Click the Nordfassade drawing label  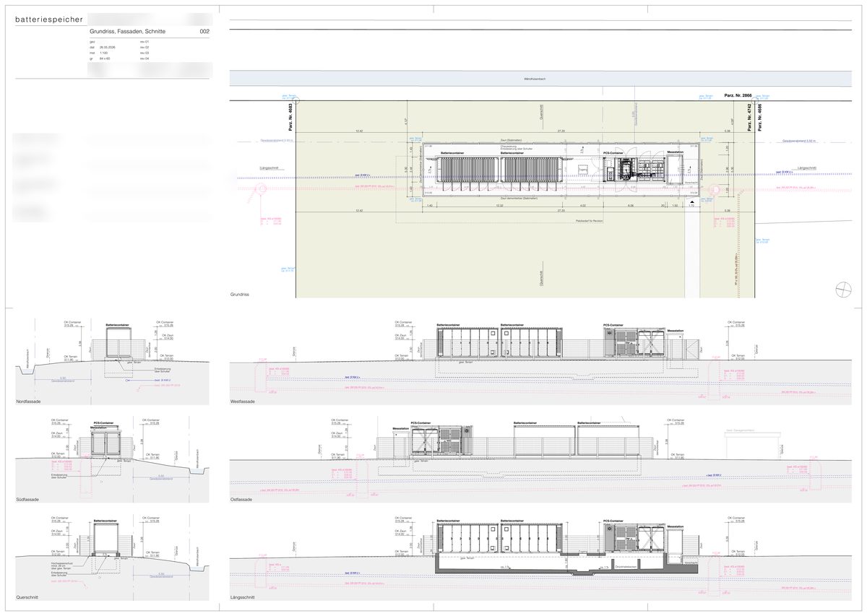coord(27,401)
